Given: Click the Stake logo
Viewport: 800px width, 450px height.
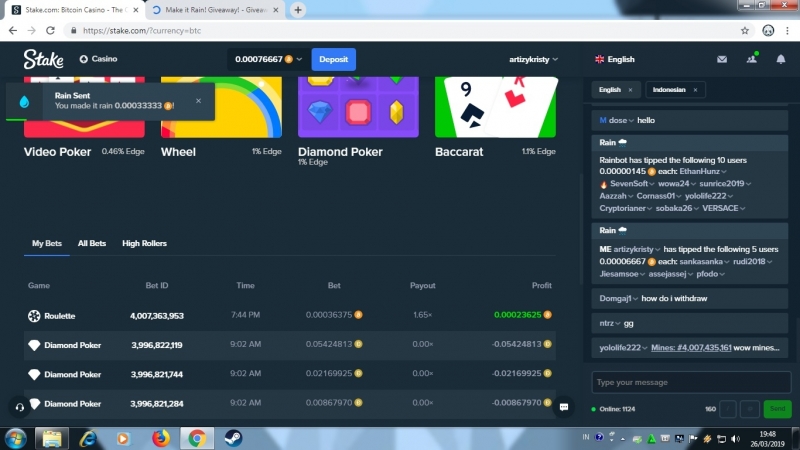Looking at the screenshot, I should (x=43, y=59).
